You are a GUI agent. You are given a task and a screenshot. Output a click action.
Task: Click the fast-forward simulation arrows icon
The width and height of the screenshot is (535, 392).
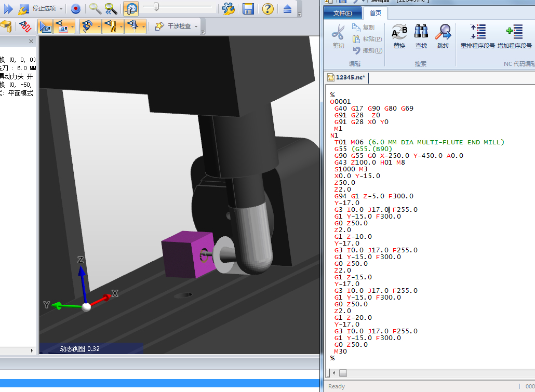tap(8, 8)
